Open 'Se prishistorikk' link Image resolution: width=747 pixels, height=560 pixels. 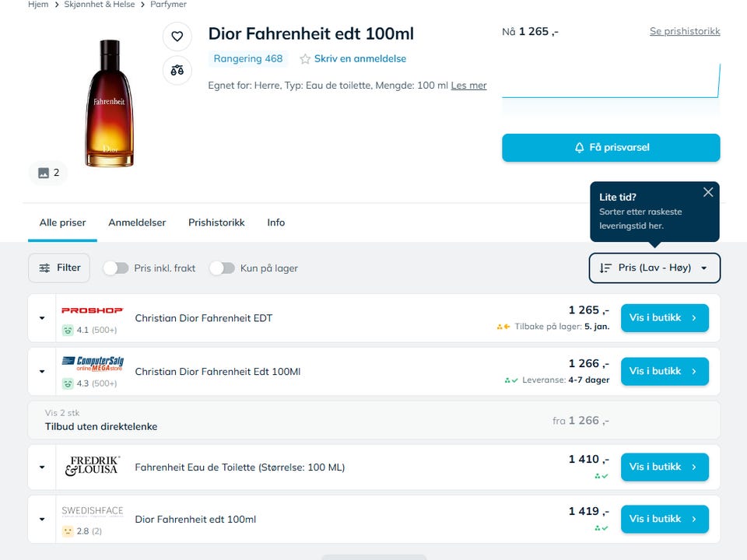point(685,31)
